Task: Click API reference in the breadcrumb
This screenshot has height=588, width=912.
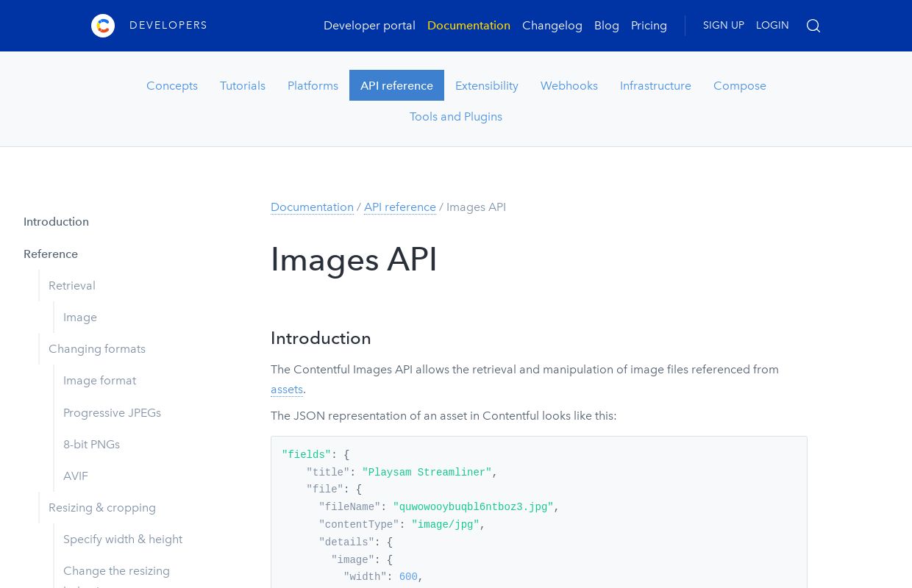Action: click(x=400, y=207)
